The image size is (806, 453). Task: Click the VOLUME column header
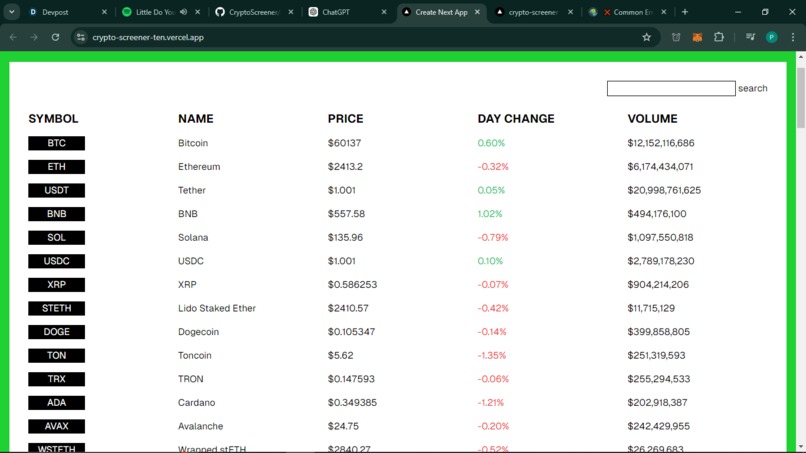tap(652, 119)
